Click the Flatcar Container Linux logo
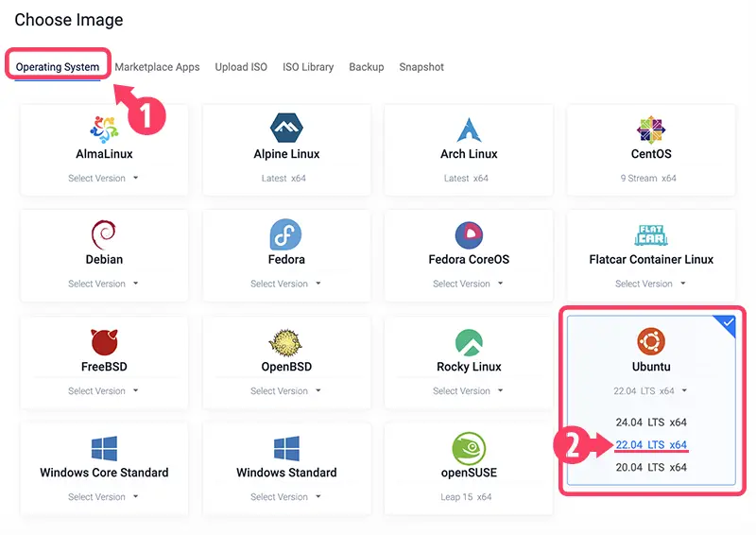Screen dimensions: 756x535 tap(651, 235)
